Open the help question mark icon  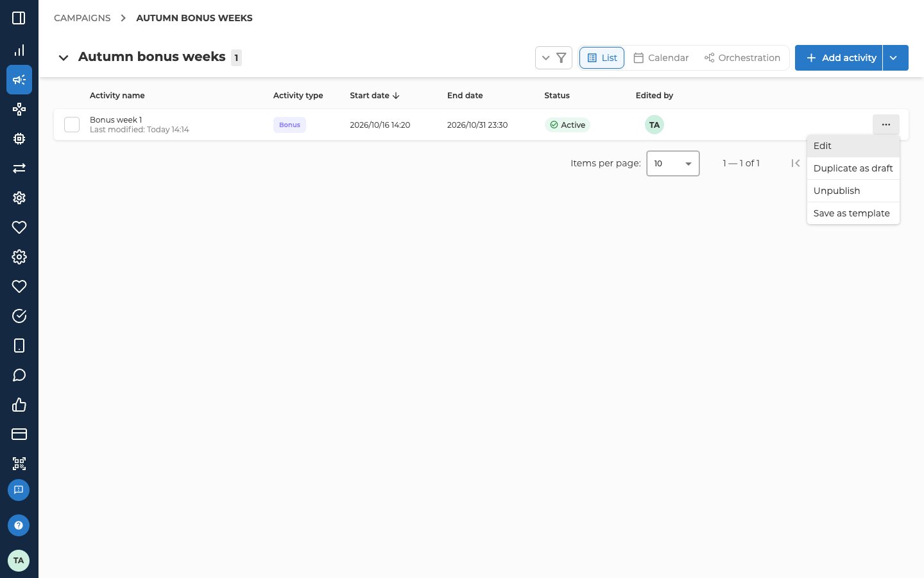click(x=19, y=525)
